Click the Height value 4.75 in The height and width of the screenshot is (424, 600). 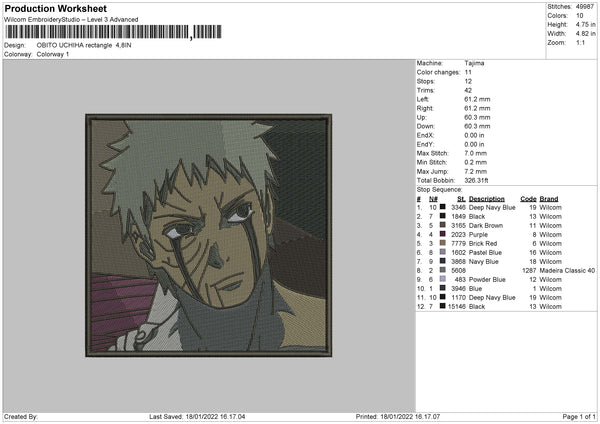(585, 24)
